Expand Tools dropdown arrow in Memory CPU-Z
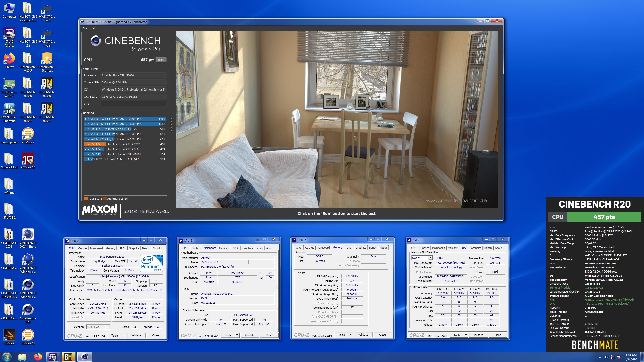644x362 pixels. pyautogui.click(x=350, y=335)
